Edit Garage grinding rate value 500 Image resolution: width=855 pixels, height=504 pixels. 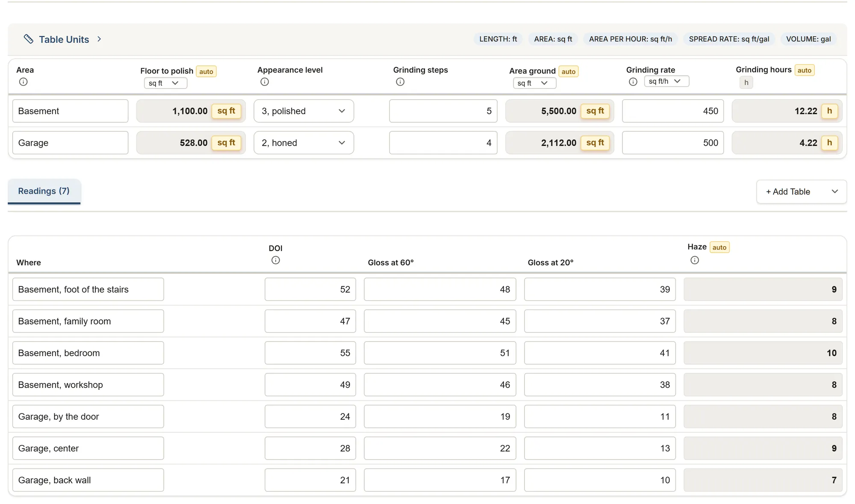(673, 143)
